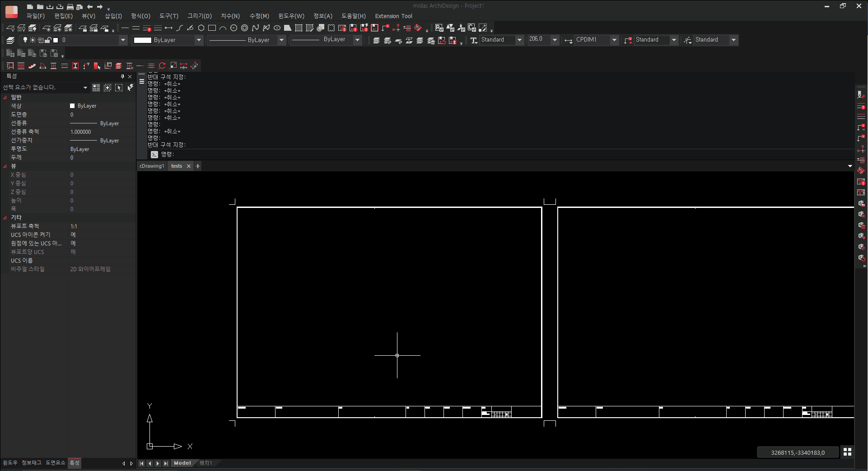Click the text style T icon
This screenshot has width=868, height=471.
(x=474, y=40)
